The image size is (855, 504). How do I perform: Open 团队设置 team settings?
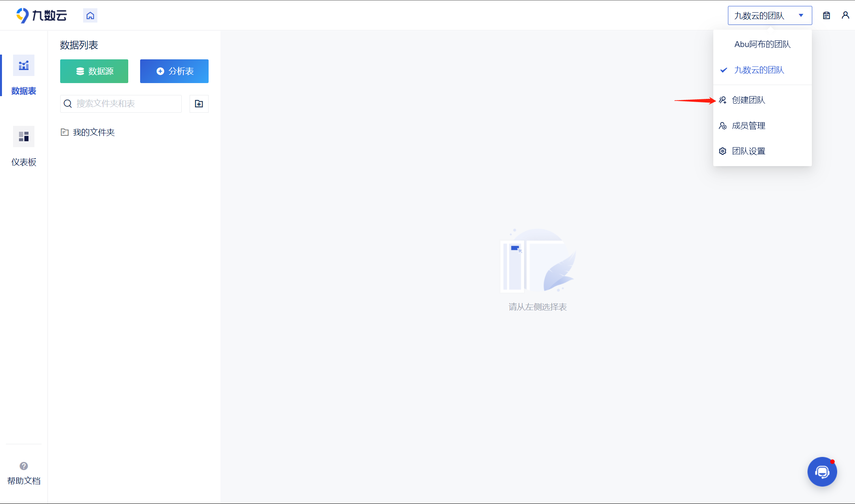(748, 151)
